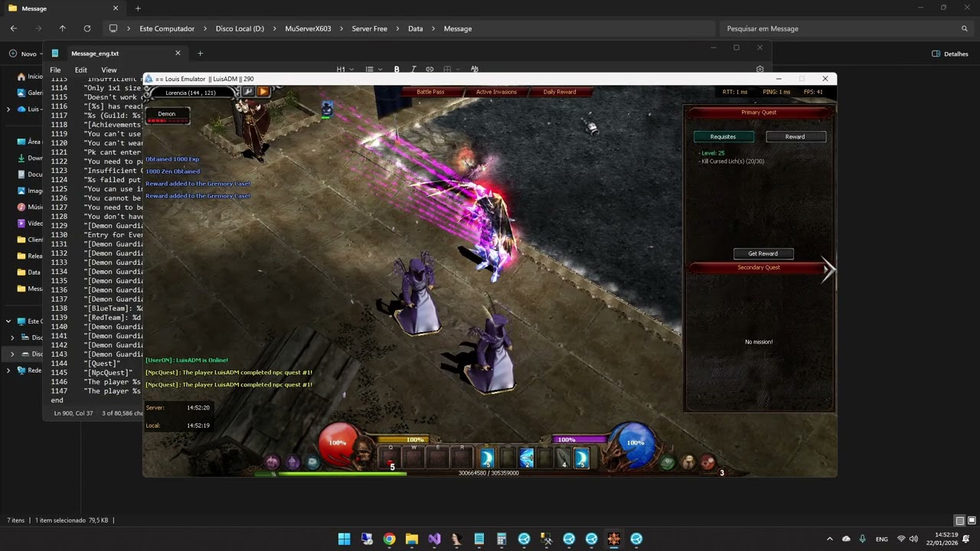Open the list style dropdown in Notepad
Screen dimensions: 980x551
coord(372,69)
